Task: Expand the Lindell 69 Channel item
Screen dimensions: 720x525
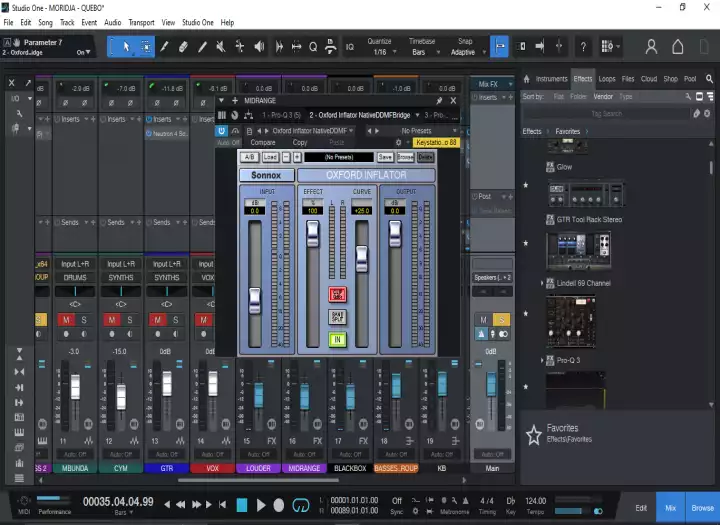Action: coord(542,283)
